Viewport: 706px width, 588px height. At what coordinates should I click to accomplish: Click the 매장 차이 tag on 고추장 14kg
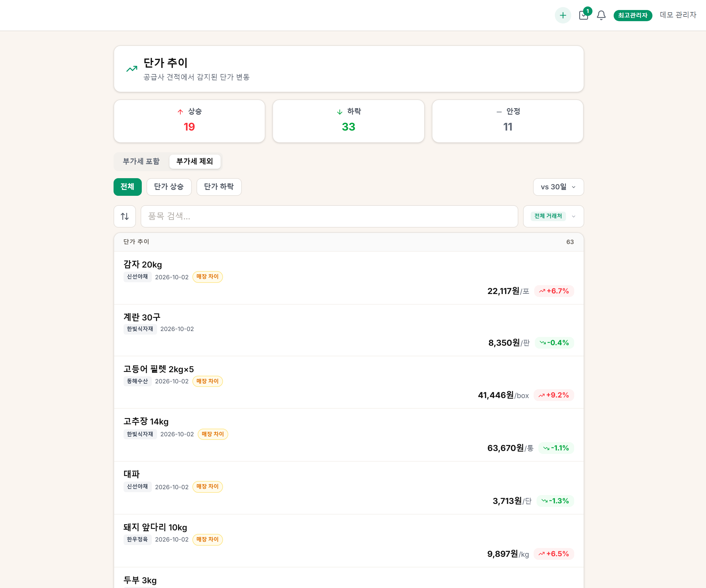coord(213,434)
